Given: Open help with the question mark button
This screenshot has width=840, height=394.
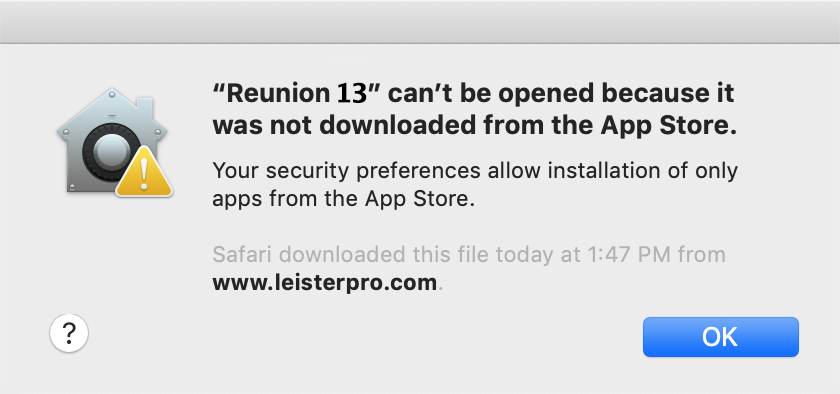Looking at the screenshot, I should (69, 333).
